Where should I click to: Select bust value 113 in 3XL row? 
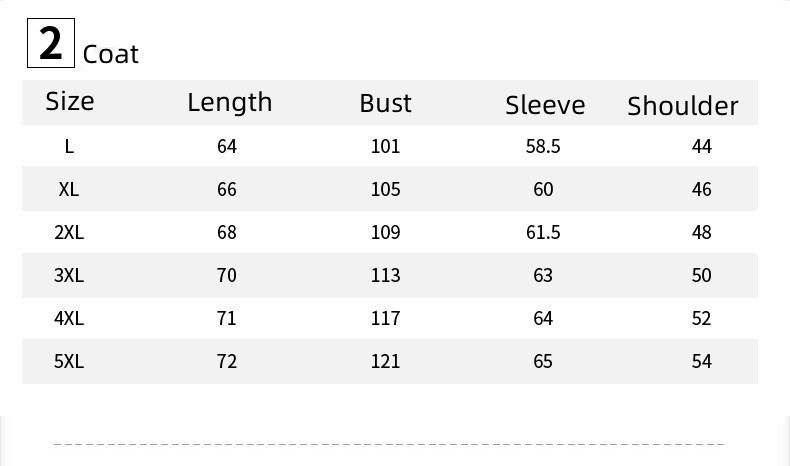385,275
